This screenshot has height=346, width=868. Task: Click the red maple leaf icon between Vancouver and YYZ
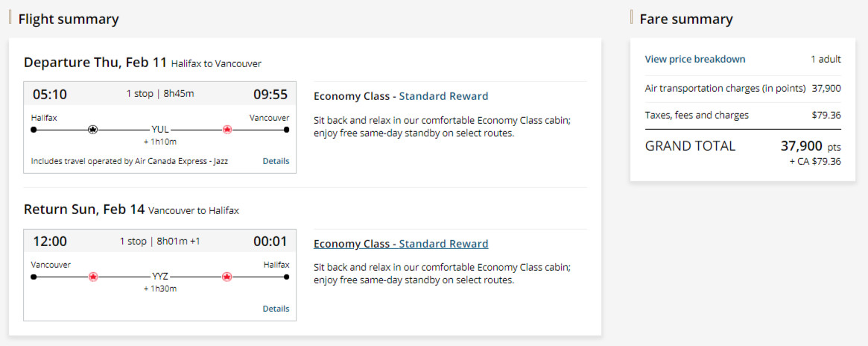[x=93, y=277]
